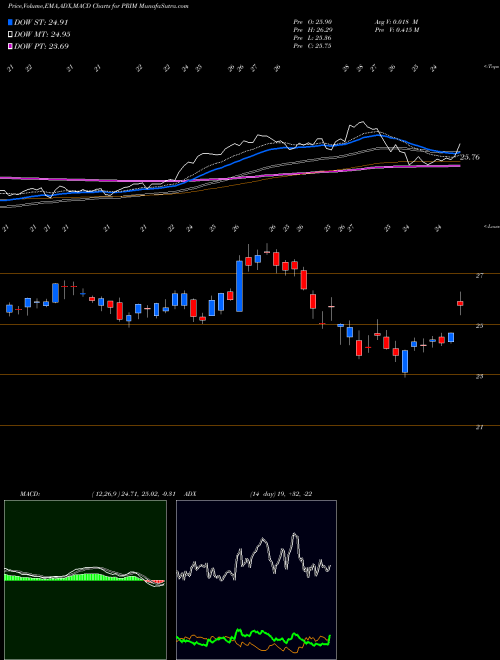Select the 'DOW MT: 24.95' legend label

[42, 35]
